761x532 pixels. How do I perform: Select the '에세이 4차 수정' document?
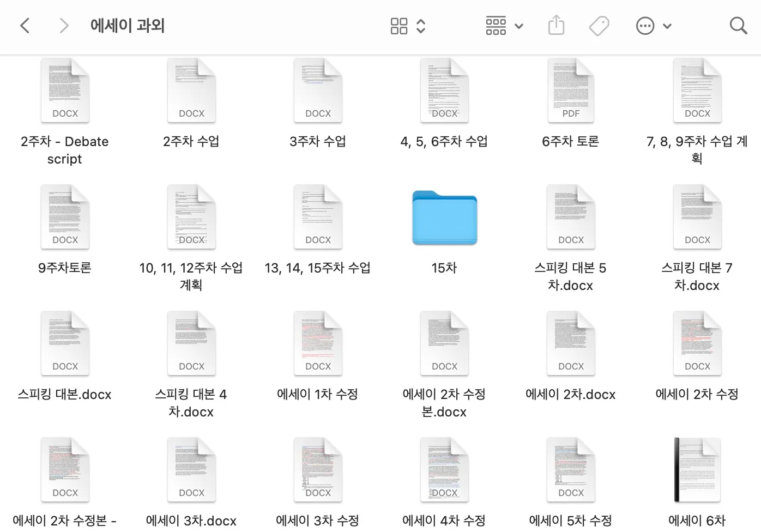point(444,469)
